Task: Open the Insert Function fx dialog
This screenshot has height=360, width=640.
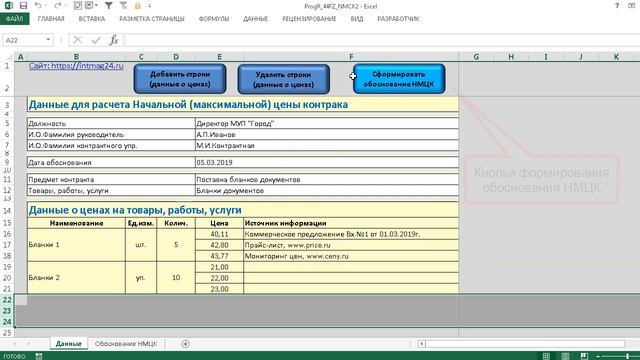Action: pyautogui.click(x=114, y=40)
